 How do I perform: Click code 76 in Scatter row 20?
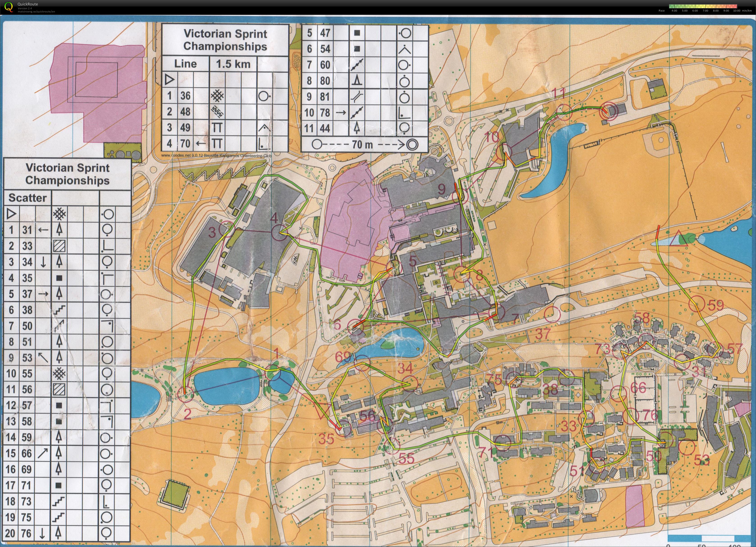tap(26, 533)
